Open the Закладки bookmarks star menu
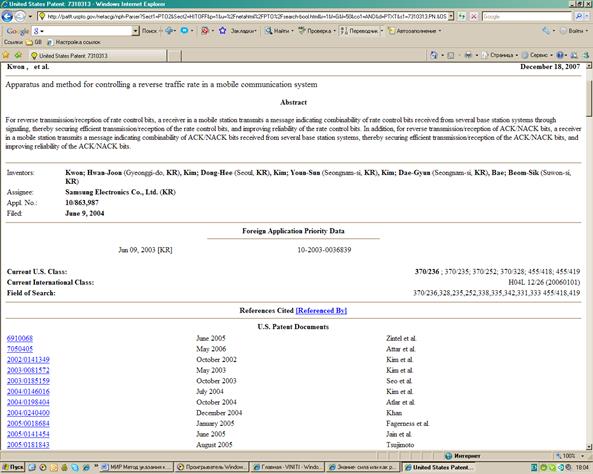 point(237,31)
